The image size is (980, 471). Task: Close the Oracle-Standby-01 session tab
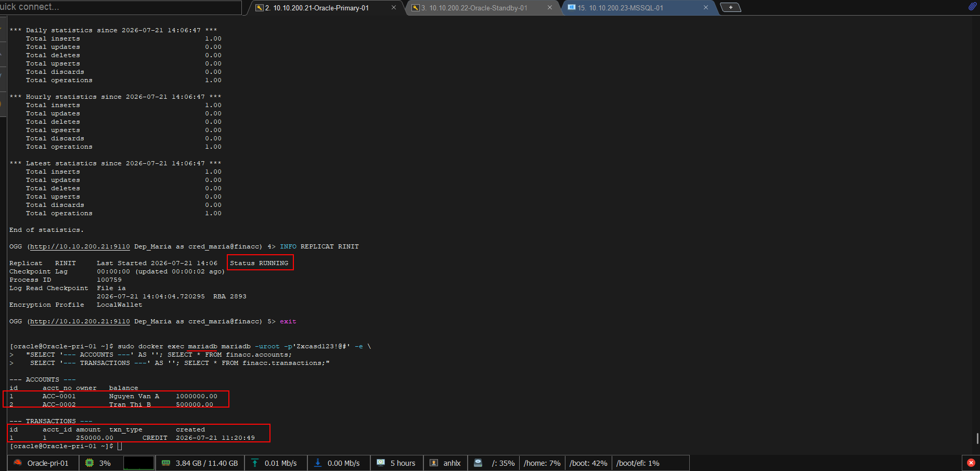550,7
